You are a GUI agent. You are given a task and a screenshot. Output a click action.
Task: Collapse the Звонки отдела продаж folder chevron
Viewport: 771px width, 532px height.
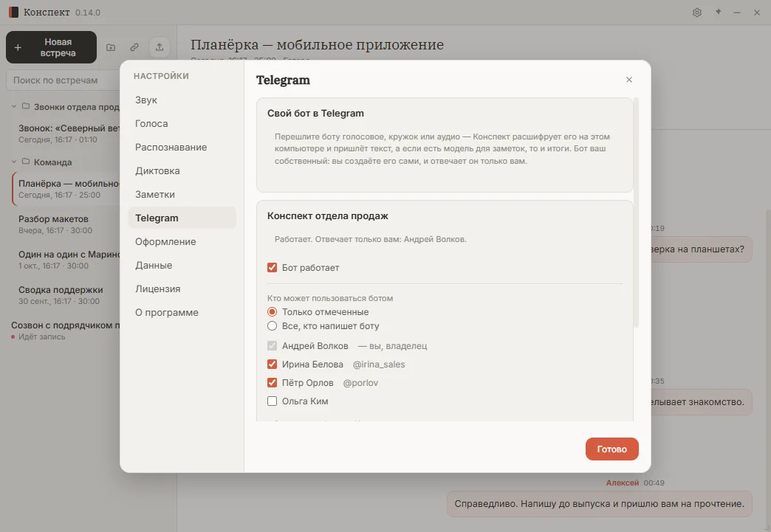tap(14, 106)
